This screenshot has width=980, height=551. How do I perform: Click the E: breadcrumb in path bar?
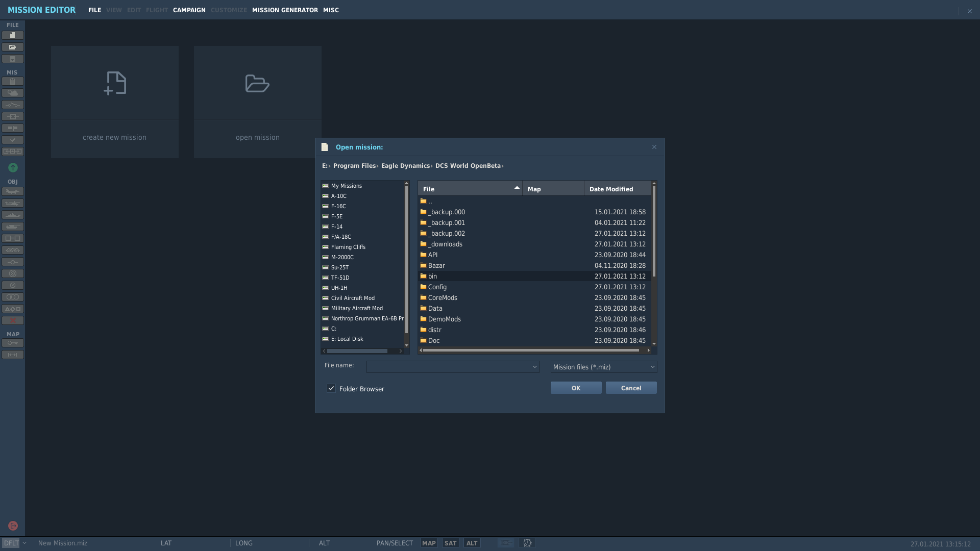pos(325,166)
